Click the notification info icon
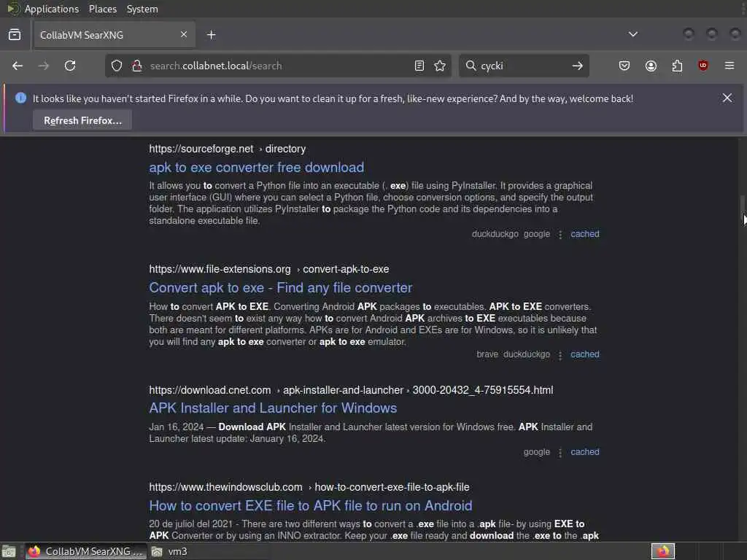 [20, 98]
